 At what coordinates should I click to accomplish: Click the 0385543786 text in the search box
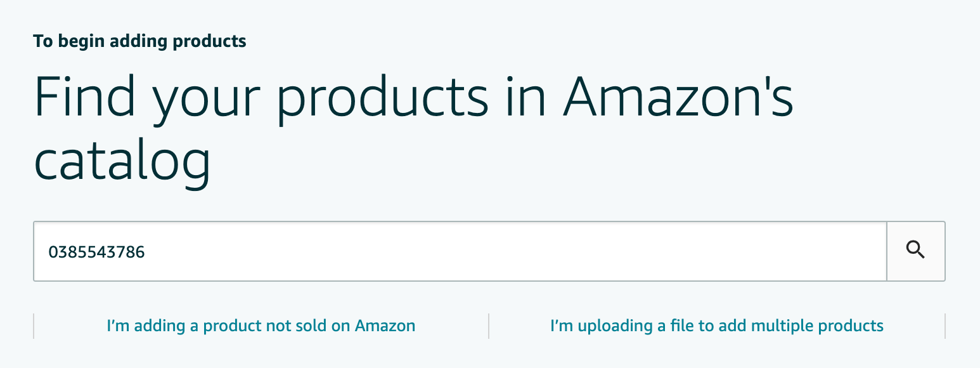[97, 253]
